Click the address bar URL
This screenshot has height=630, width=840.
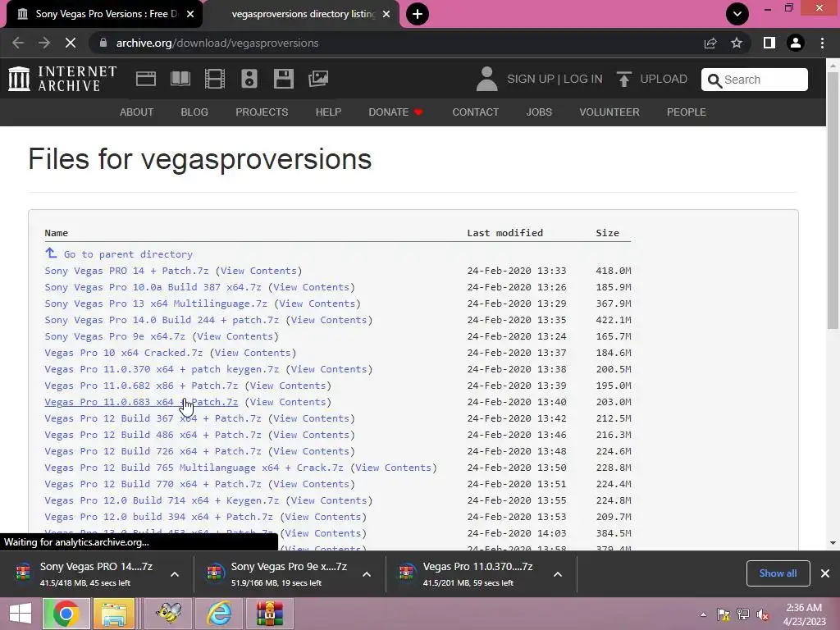pos(217,43)
